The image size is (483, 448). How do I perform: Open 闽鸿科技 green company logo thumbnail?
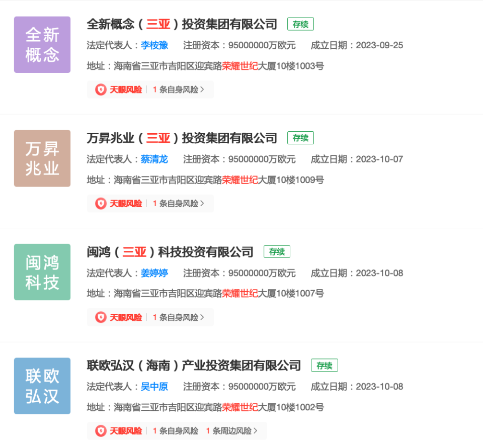(42, 272)
